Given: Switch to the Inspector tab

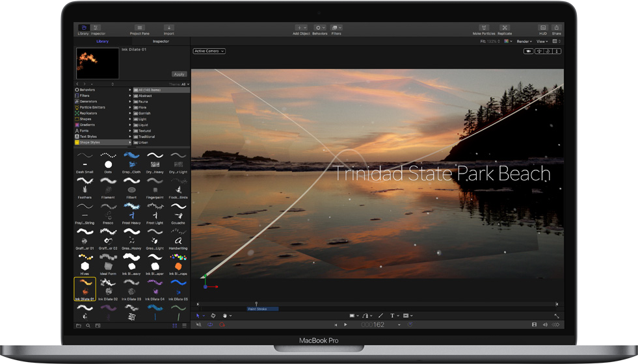Looking at the screenshot, I should click(x=161, y=42).
